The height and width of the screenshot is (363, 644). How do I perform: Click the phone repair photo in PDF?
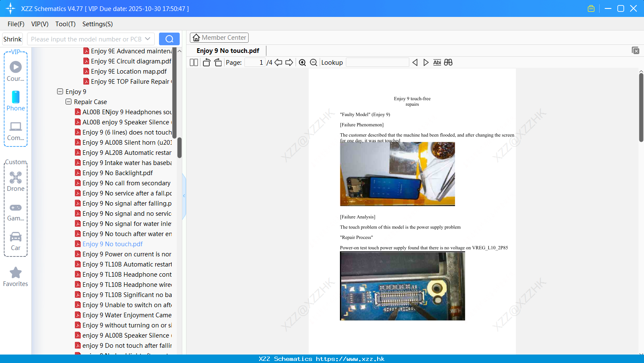pos(397,174)
